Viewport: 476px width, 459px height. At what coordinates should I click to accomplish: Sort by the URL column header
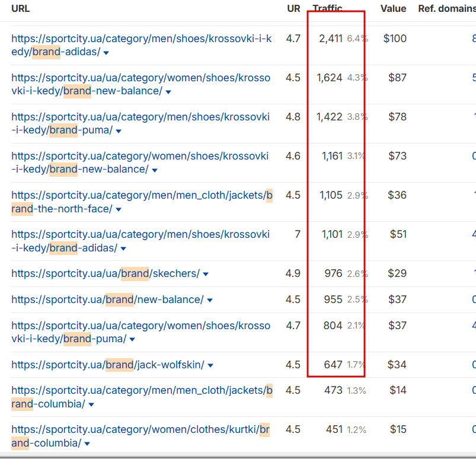20,8
